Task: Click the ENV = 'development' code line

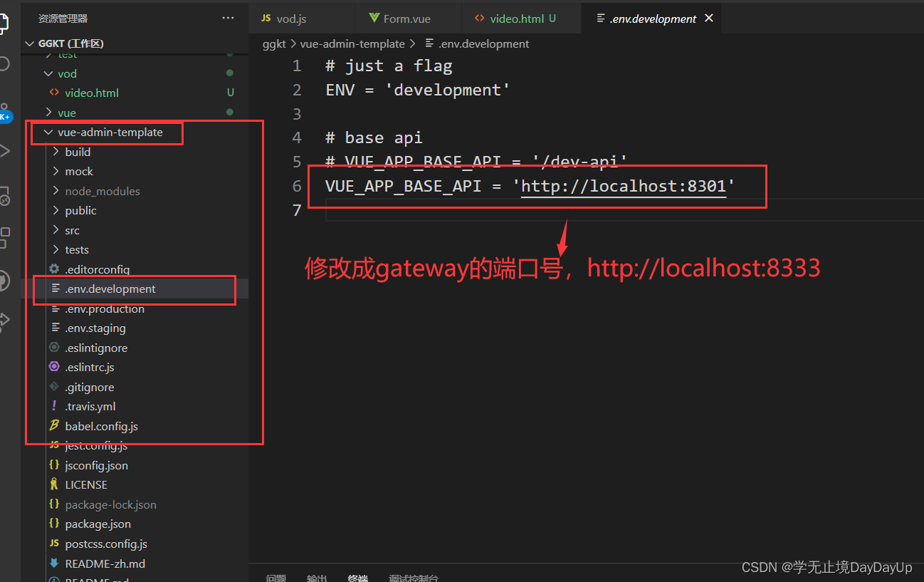Action: point(418,90)
